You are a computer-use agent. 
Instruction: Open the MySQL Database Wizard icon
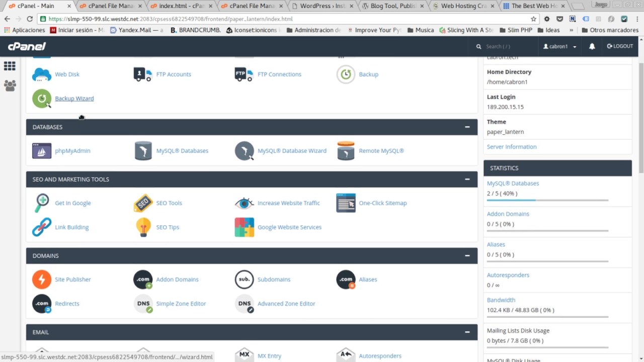(x=245, y=151)
